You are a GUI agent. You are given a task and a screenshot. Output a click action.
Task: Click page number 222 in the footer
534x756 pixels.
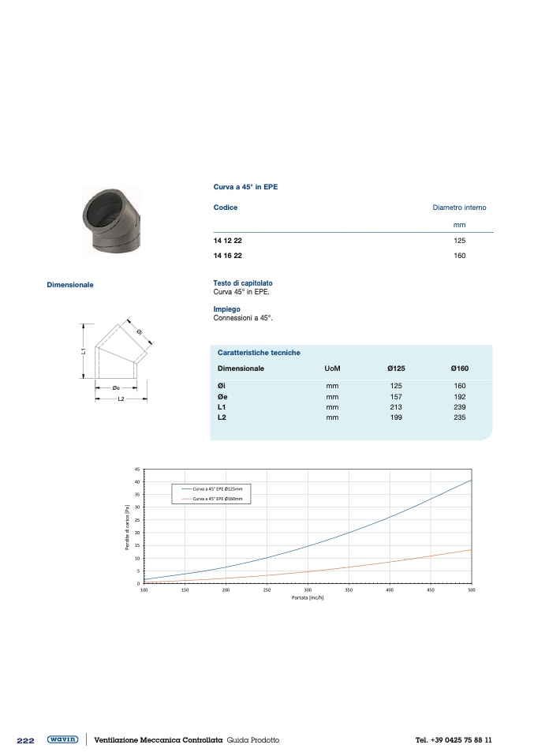click(27, 740)
